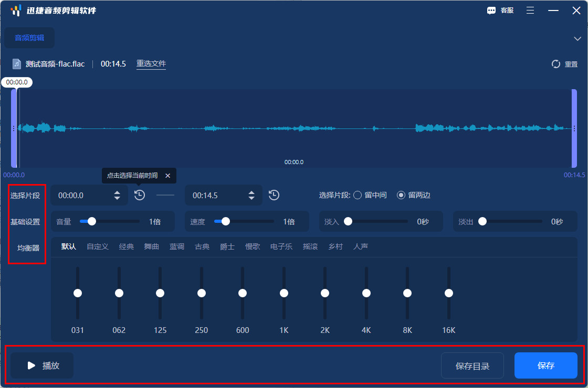Click the 8K equalizer slider knob
Viewport: 588px width, 388px height.
tap(407, 293)
